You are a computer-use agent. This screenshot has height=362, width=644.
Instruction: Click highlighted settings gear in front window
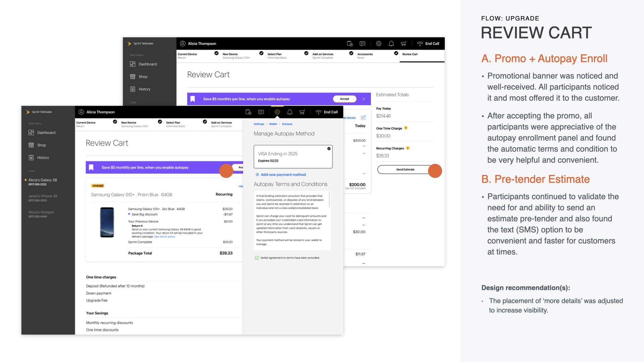pos(277,112)
